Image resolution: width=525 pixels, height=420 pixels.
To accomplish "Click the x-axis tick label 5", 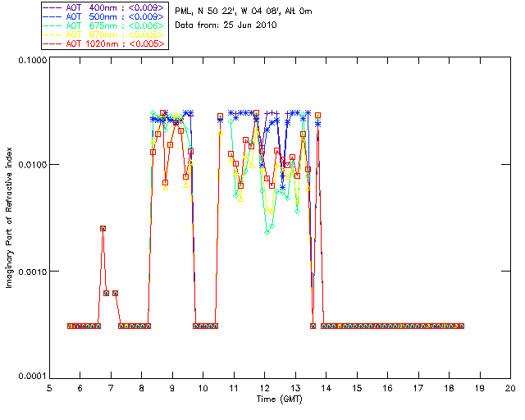I will coord(49,389).
